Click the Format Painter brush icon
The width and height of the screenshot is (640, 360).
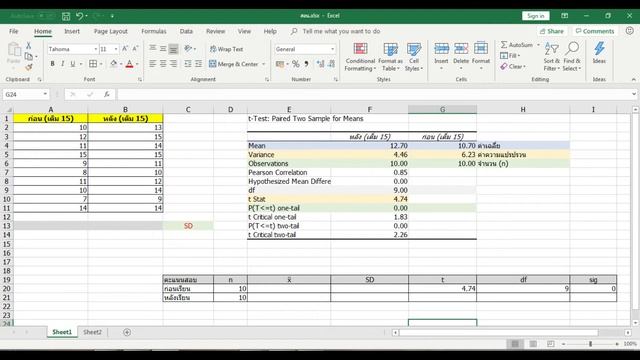click(x=29, y=67)
